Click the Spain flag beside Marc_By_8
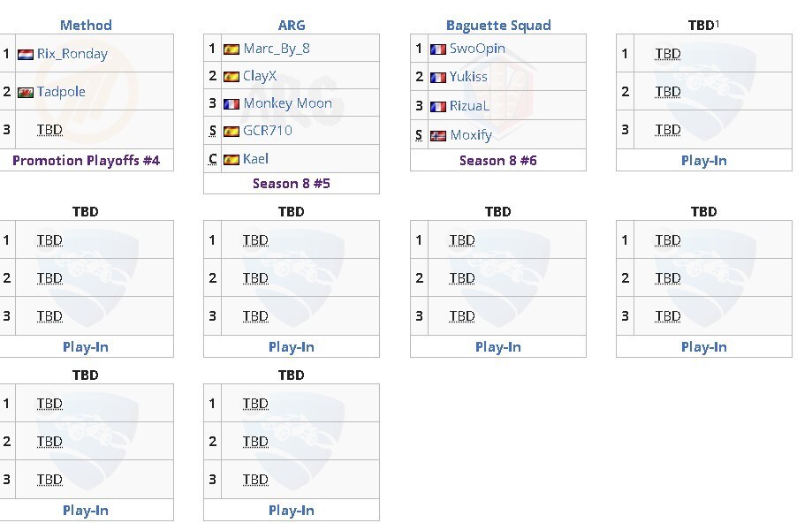This screenshot has height=523, width=812. 231,49
